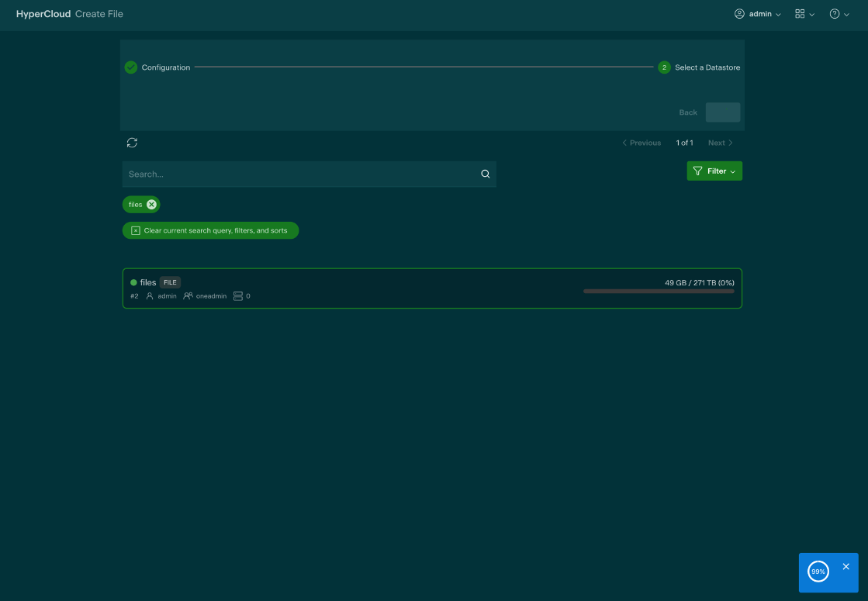Viewport: 868px width, 601px height.
Task: Click the admin user avatar icon
Action: [x=739, y=14]
